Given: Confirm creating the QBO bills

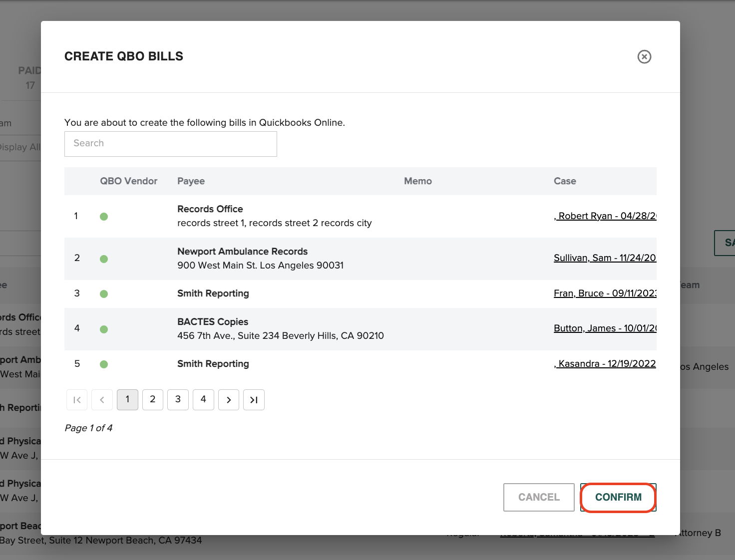Looking at the screenshot, I should tap(618, 497).
